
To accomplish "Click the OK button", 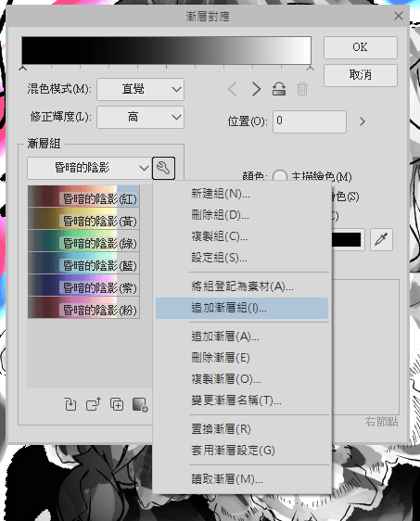I will [361, 47].
